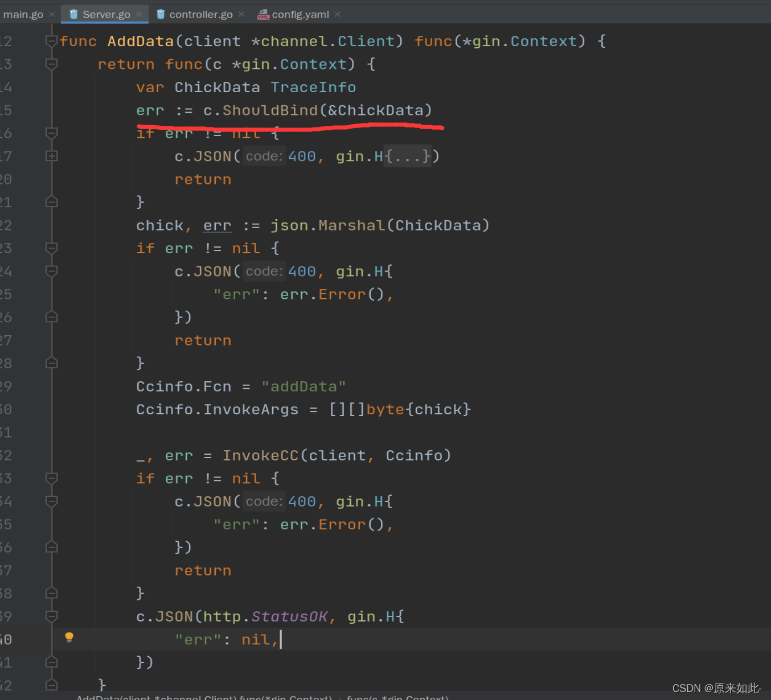Viewport: 771px width, 700px height.
Task: Click channel.Client parameter type
Action: (327, 41)
